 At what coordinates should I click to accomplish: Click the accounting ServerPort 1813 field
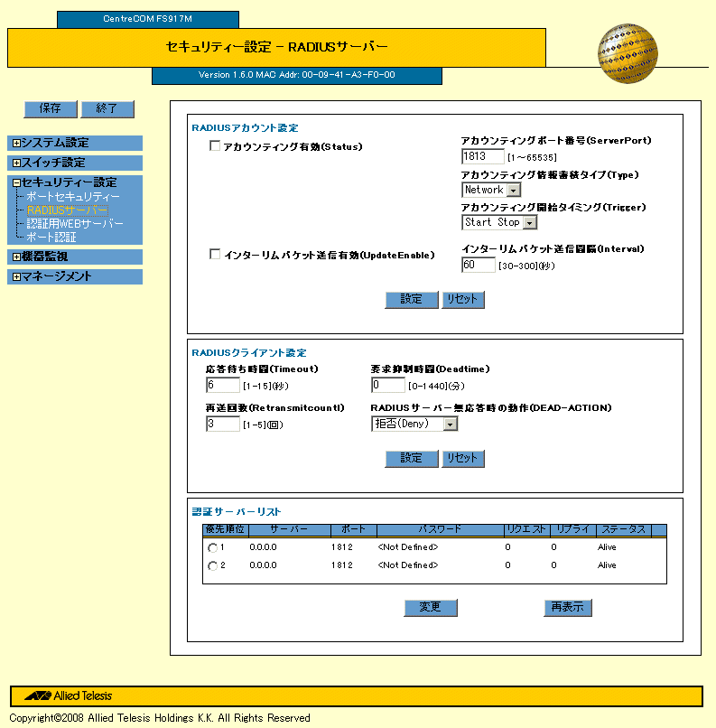(481, 157)
